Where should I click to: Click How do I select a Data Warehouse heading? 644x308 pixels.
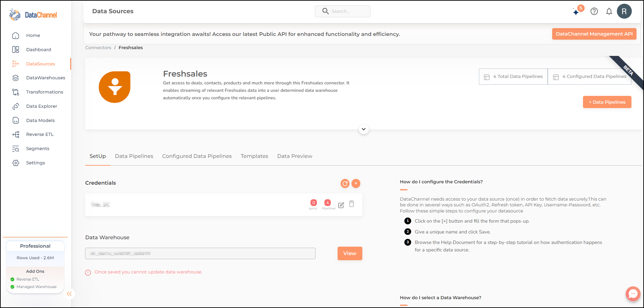[441, 298]
